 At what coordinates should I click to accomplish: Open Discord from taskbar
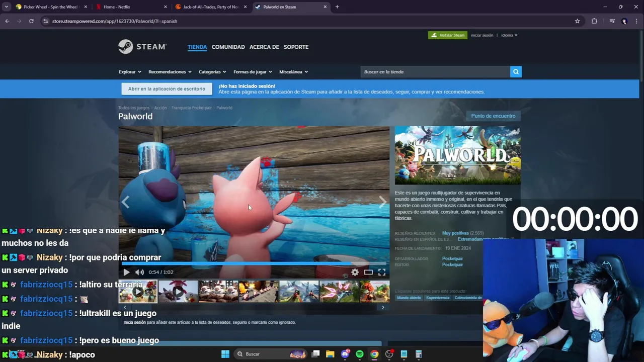tap(345, 354)
